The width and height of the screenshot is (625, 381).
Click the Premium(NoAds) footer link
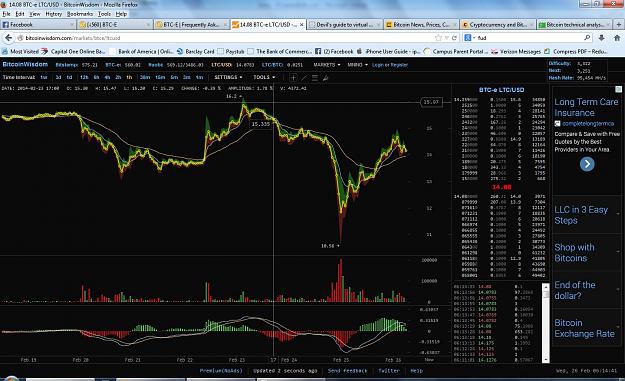pyautogui.click(x=221, y=371)
